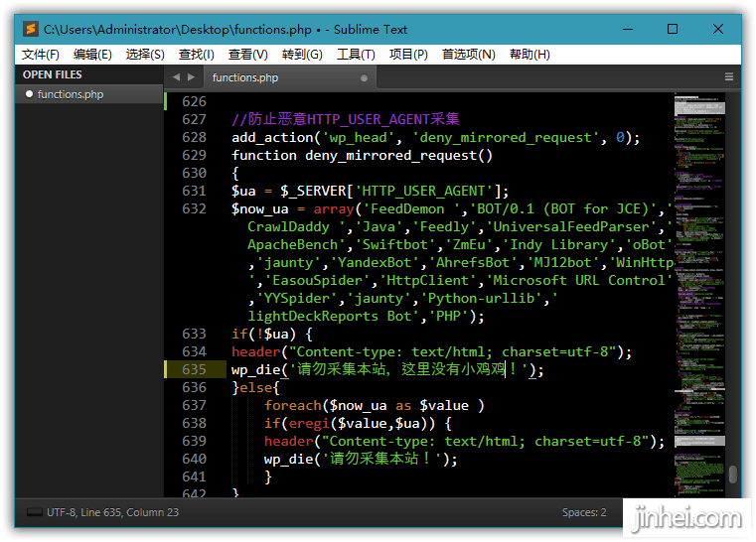Click the $_SERVER['HTTP_USER_AGENT'] expression
The height and width of the screenshot is (542, 756).
pyautogui.click(x=390, y=192)
